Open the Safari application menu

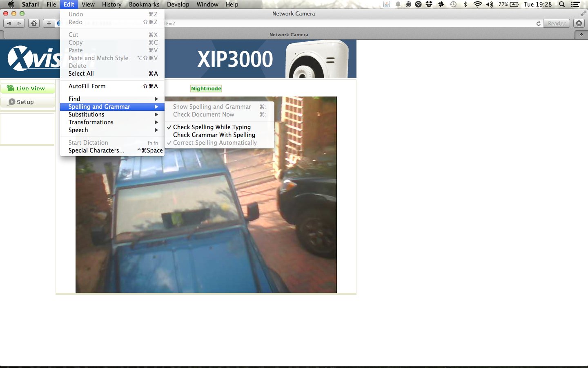[30, 4]
